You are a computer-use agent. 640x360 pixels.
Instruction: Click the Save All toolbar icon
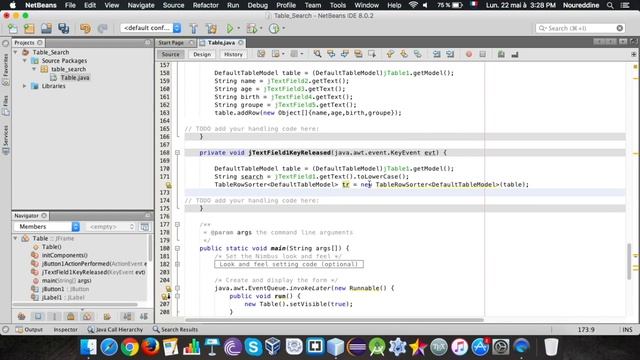click(x=63, y=28)
